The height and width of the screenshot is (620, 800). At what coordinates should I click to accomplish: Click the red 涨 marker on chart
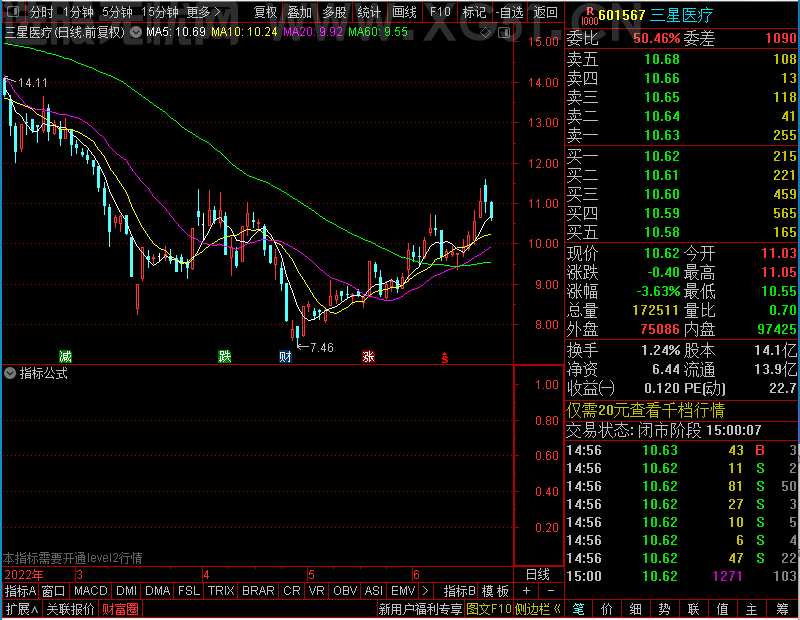(368, 356)
